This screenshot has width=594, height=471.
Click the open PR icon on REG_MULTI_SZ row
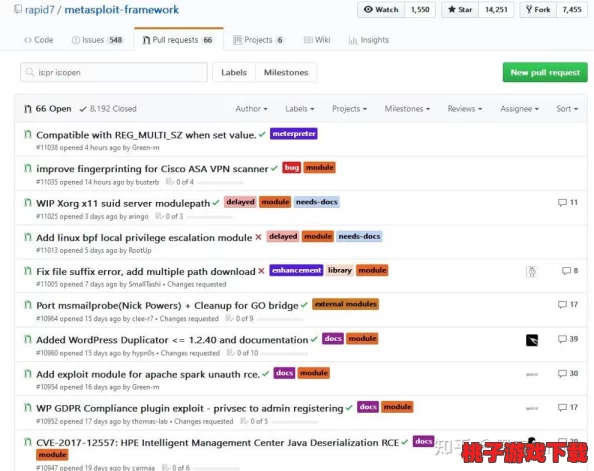28,134
